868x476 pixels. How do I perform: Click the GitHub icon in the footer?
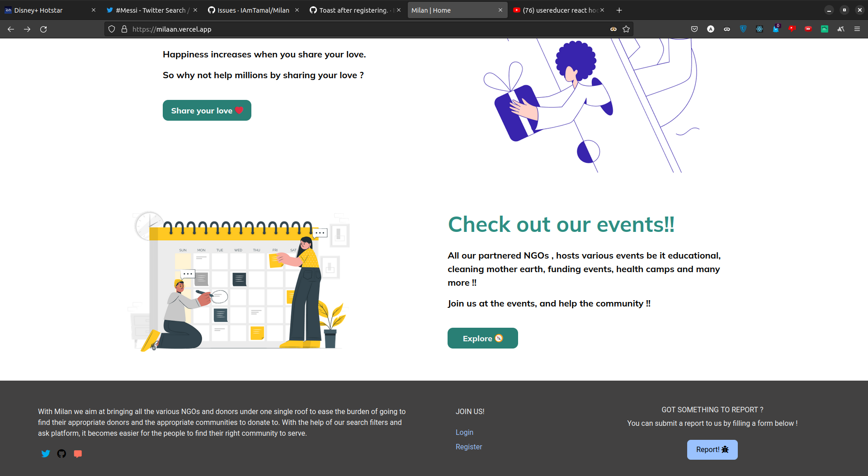coord(61,454)
